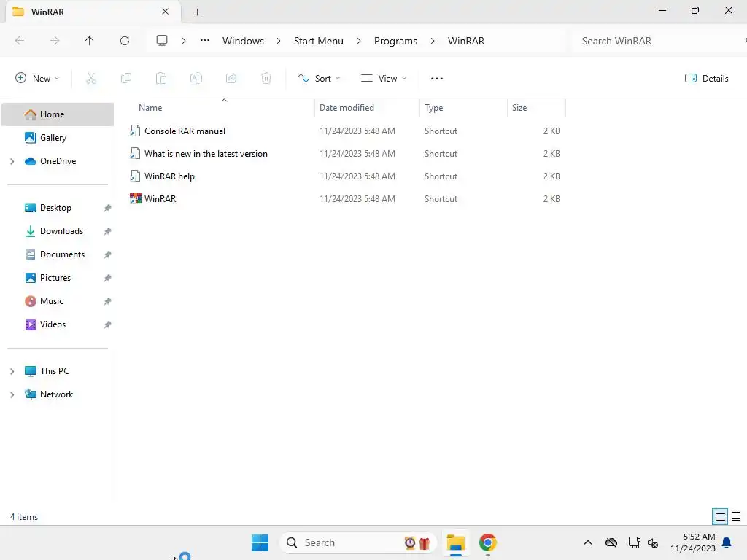The height and width of the screenshot is (560, 747).
Task: Select Network in the navigation pane
Action: 58,394
